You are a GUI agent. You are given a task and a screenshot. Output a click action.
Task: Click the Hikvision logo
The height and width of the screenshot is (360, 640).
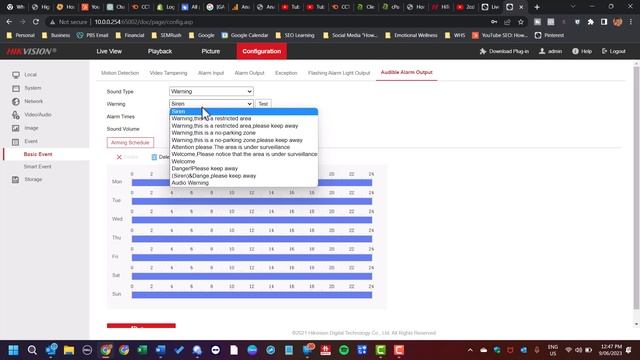click(31, 51)
